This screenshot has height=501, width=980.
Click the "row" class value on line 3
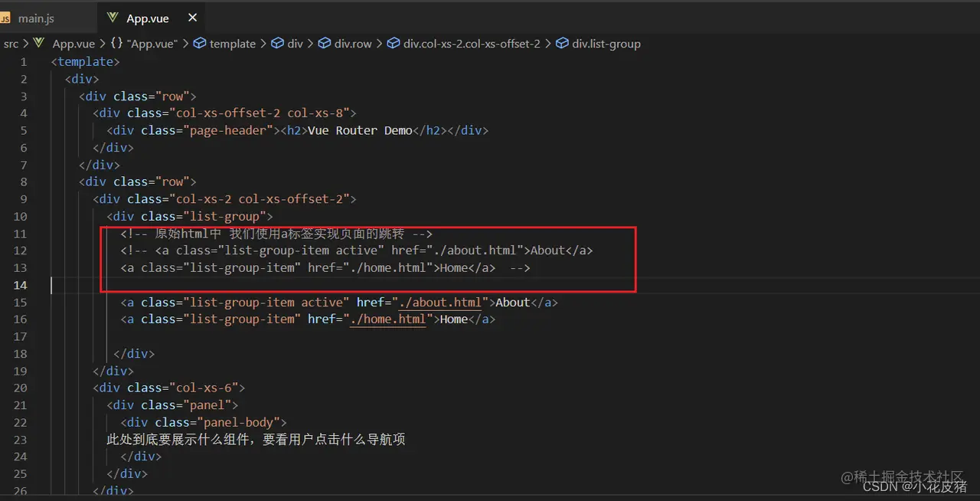173,97
